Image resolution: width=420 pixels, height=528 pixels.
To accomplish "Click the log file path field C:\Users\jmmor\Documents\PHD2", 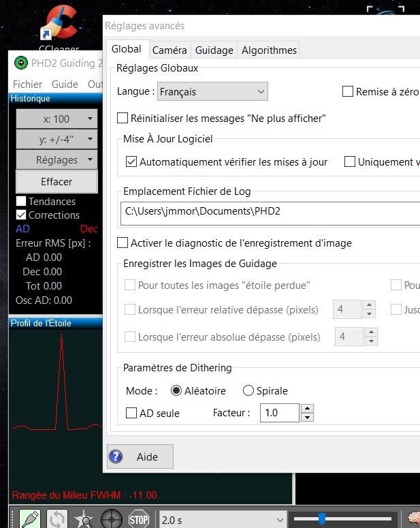I will click(x=270, y=213).
